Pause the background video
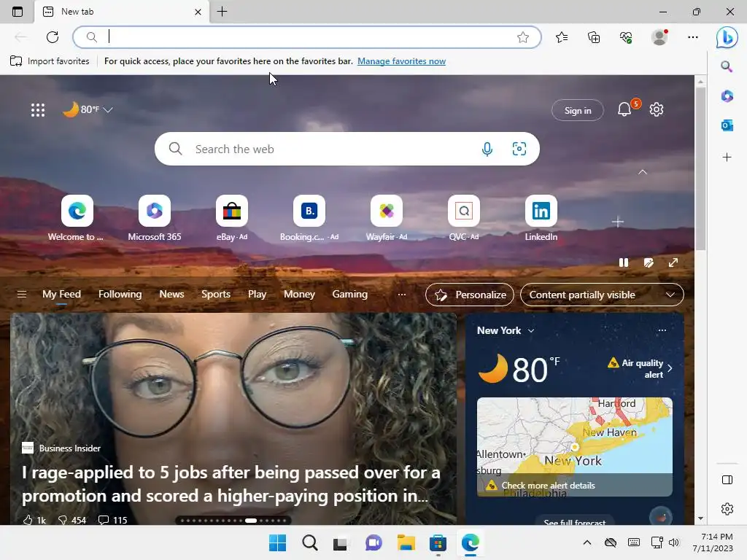This screenshot has width=747, height=560. click(623, 262)
